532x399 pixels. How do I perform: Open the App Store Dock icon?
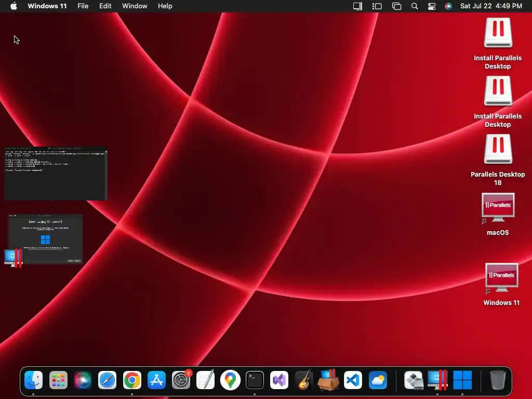(156, 380)
